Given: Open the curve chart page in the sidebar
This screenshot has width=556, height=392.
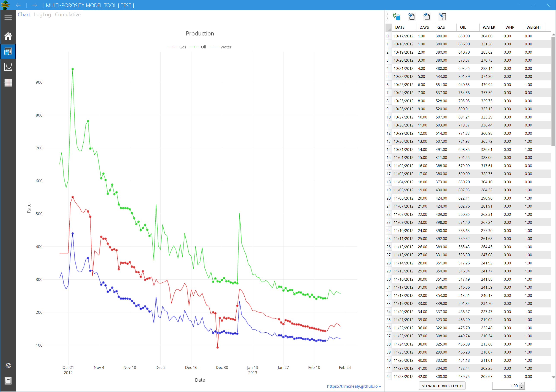Looking at the screenshot, I should click(8, 67).
